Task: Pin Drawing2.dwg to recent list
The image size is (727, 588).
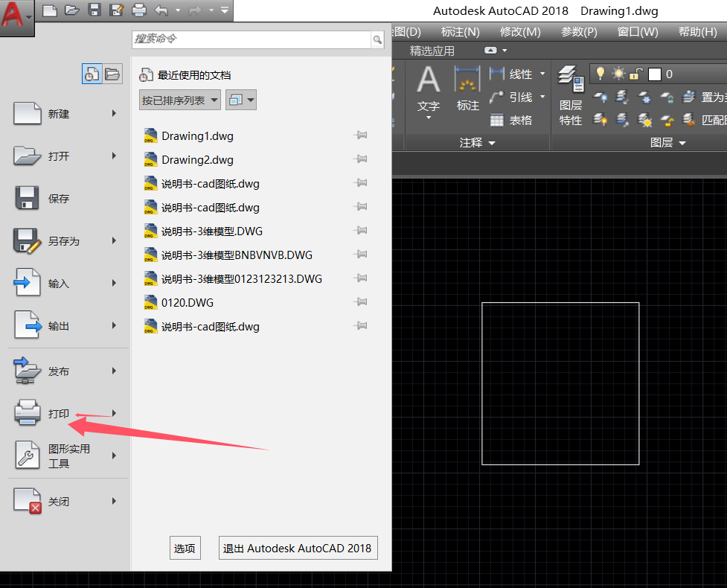Action: tap(360, 159)
